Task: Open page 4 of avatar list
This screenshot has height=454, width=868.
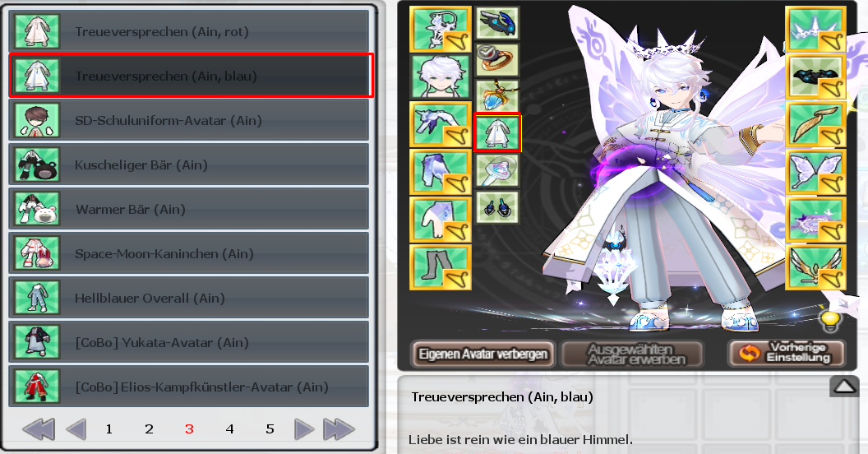Action: click(229, 429)
